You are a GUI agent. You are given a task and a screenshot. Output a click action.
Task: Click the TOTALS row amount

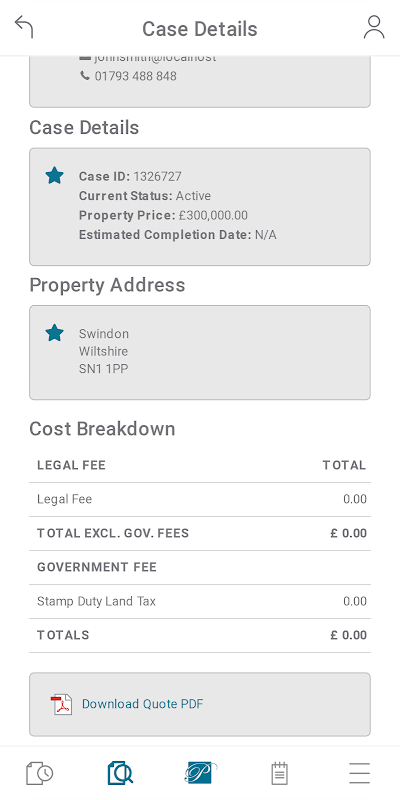point(348,635)
